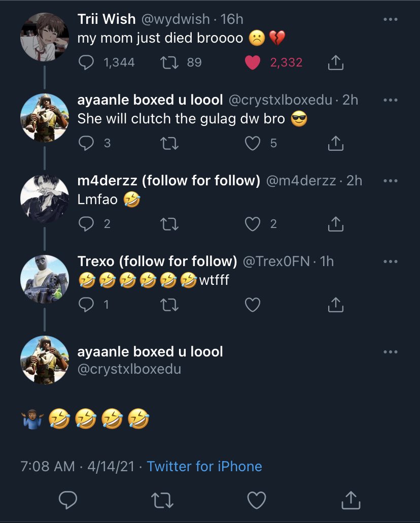Share Trii Wish's tweet
Image resolution: width=420 pixels, height=523 pixels.
tap(335, 62)
